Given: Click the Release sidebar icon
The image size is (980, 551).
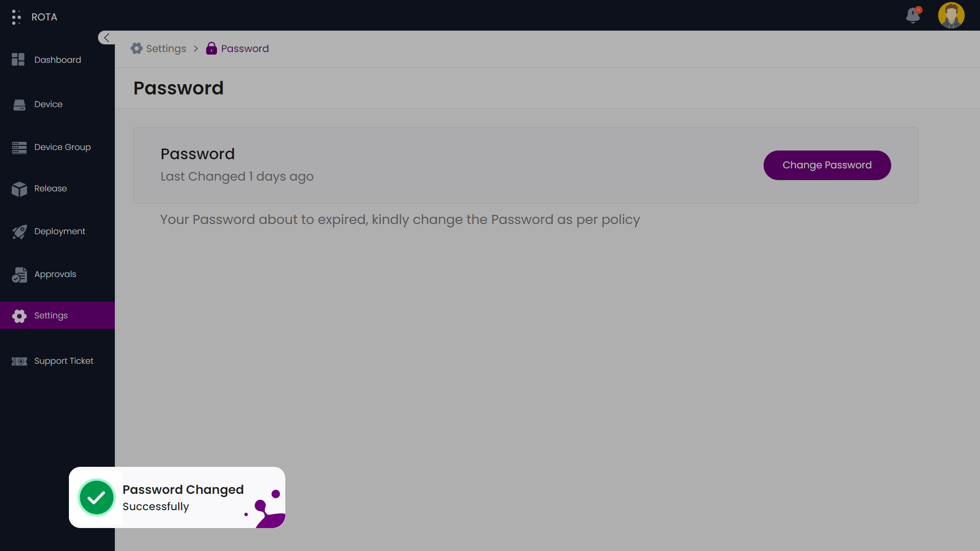Looking at the screenshot, I should click(x=19, y=188).
